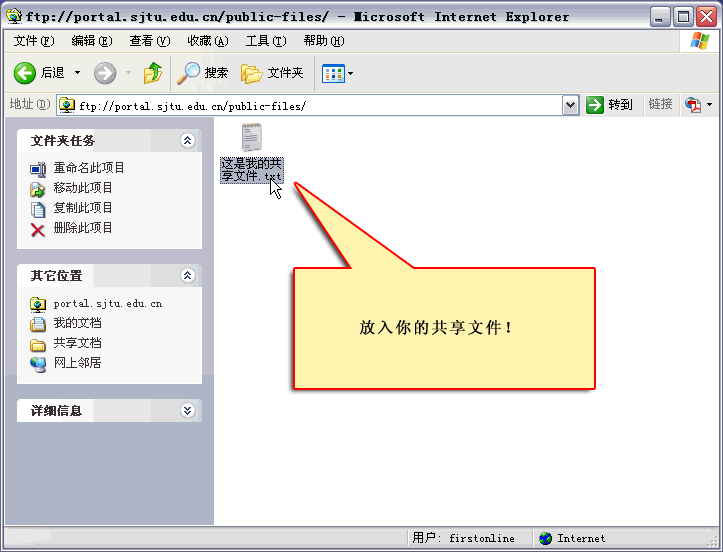
Task: Click the Windows flag logo icon
Action: pos(699,41)
